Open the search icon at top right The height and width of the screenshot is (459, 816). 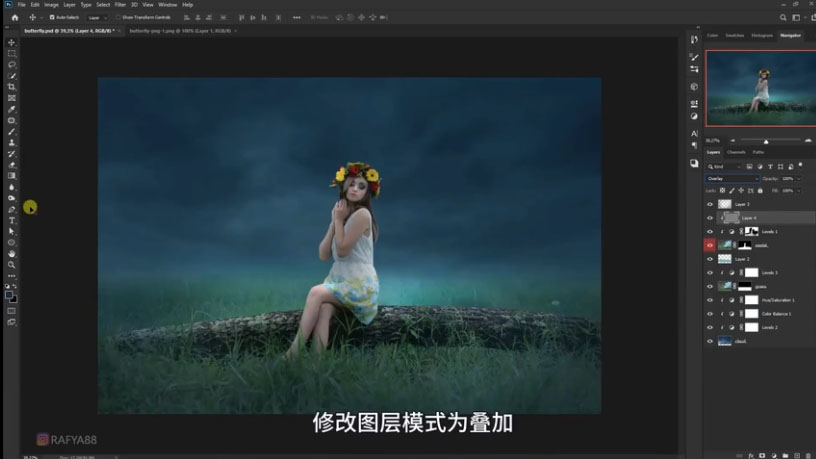783,17
